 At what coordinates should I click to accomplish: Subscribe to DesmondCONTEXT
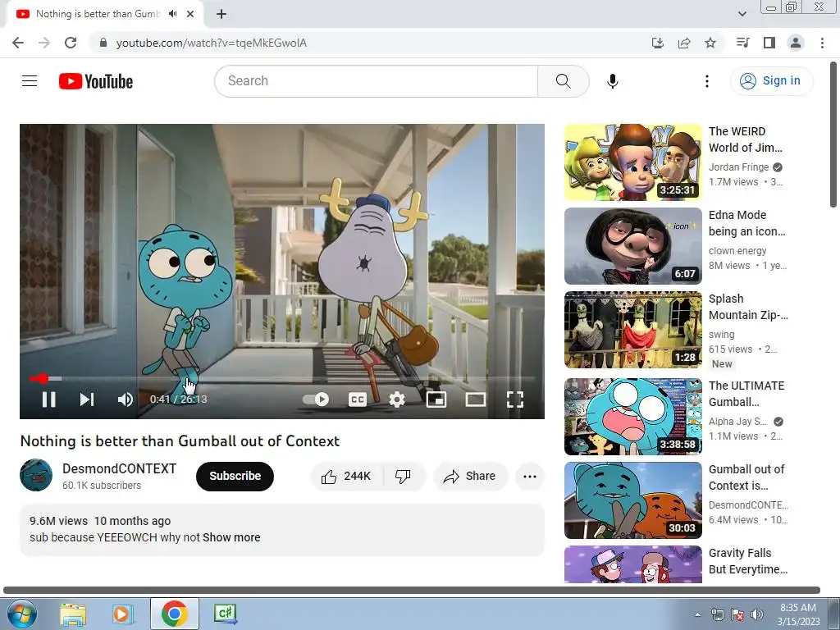pos(235,476)
